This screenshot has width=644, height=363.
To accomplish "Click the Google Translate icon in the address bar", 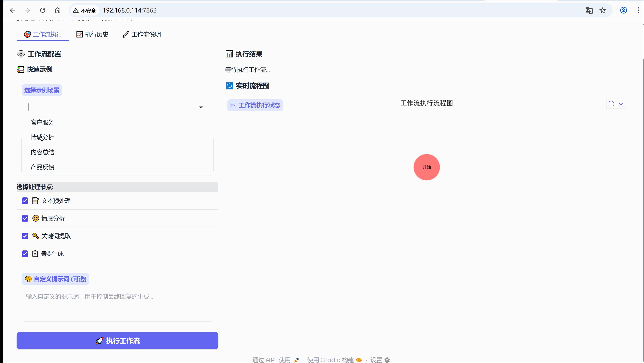I will pos(589,10).
